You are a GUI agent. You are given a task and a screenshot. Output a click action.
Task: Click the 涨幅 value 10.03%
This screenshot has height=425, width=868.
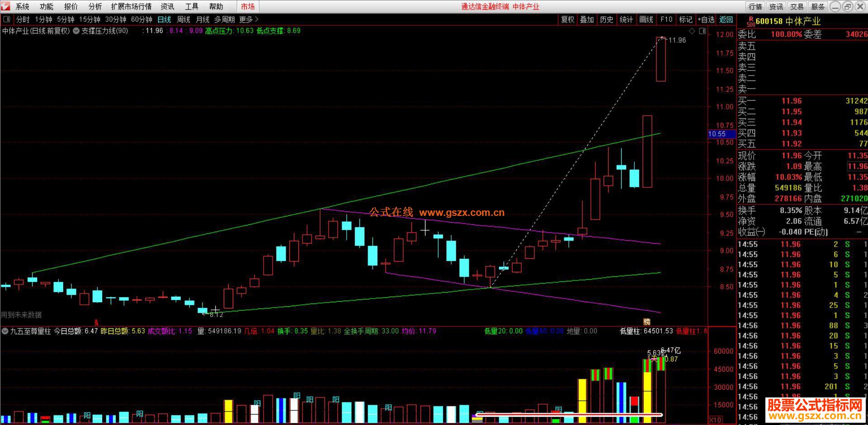point(788,177)
